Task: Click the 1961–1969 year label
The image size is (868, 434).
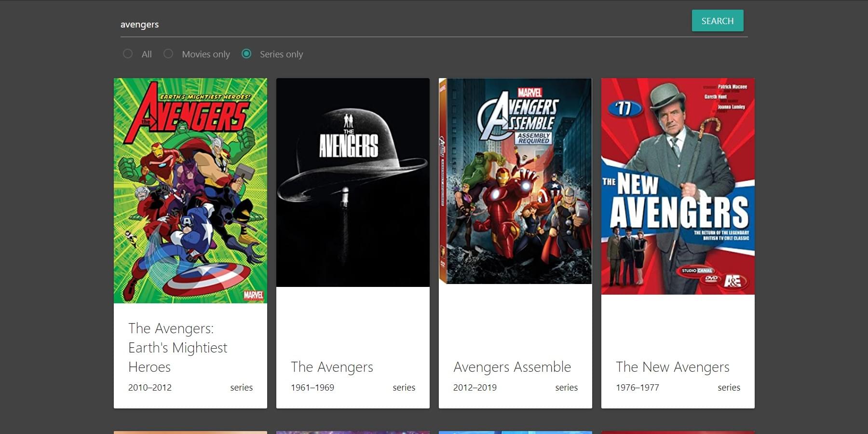Action: coord(312,387)
